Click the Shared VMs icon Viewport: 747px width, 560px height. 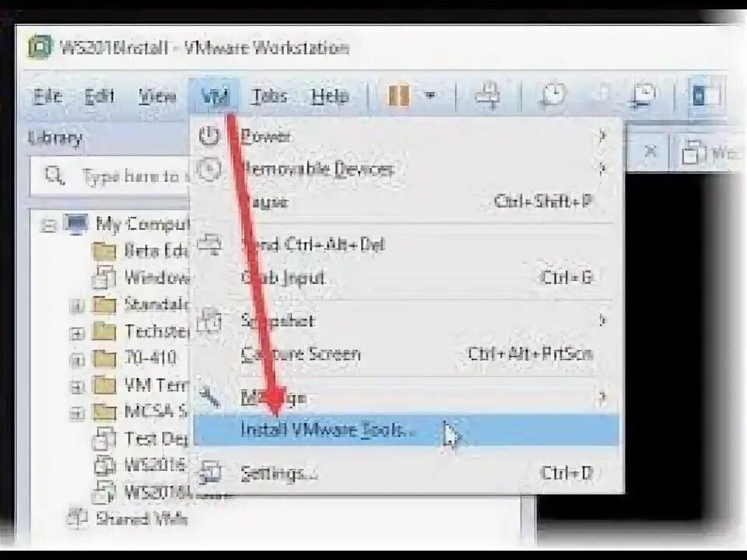pos(78,518)
